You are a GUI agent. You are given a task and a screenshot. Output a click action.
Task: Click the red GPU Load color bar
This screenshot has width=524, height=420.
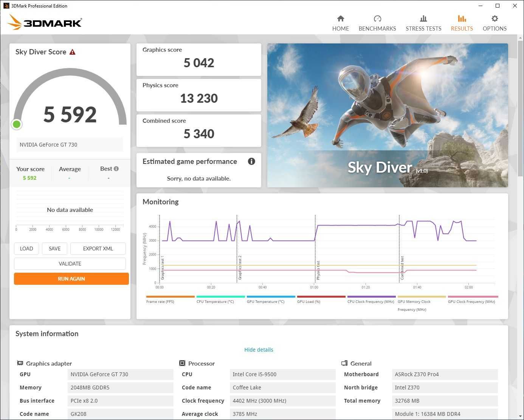pos(321,296)
